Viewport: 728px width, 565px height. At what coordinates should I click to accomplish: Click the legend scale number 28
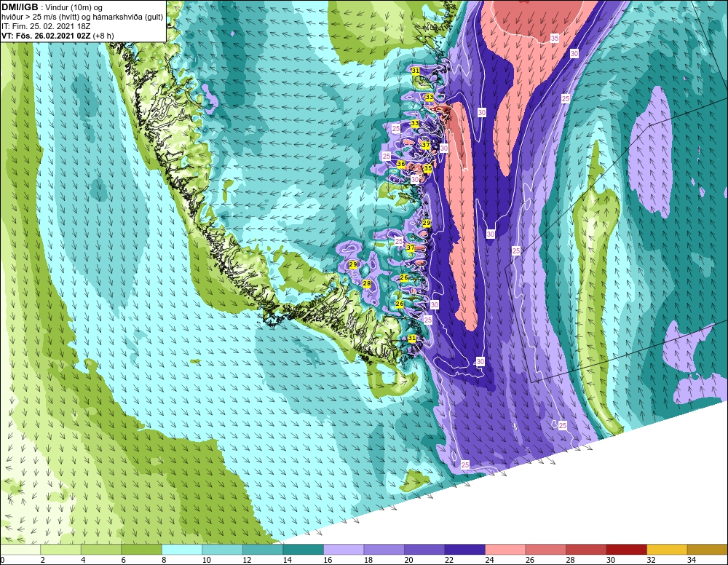click(570, 560)
